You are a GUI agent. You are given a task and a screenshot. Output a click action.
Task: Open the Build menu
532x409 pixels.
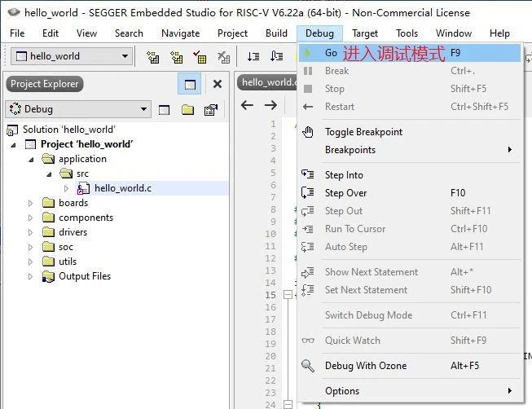tap(276, 33)
